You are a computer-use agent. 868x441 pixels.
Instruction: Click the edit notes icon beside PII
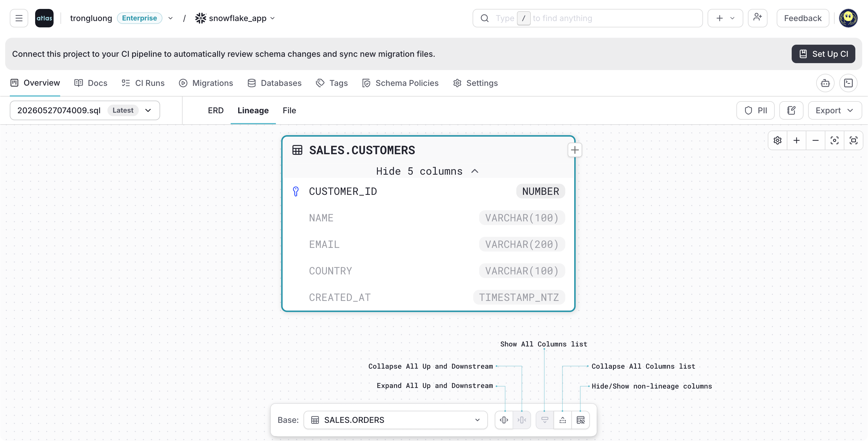pyautogui.click(x=791, y=110)
